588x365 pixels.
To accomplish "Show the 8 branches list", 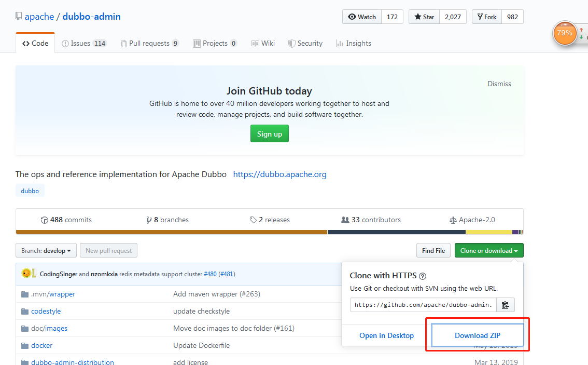I will point(167,220).
